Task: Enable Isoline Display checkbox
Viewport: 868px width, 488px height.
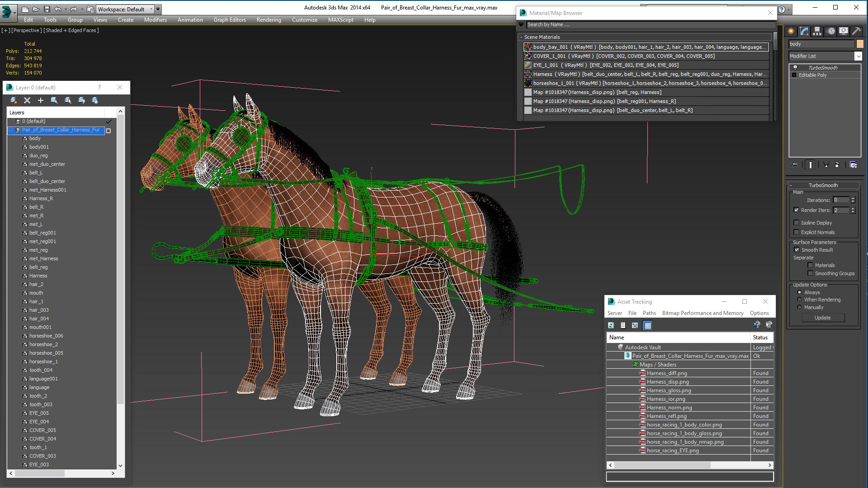Action: coord(796,223)
